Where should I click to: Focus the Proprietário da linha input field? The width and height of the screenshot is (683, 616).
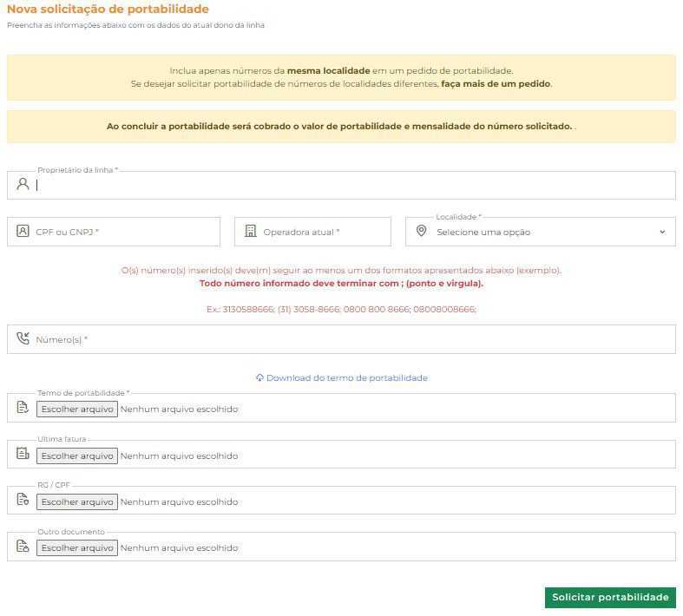coord(347,185)
